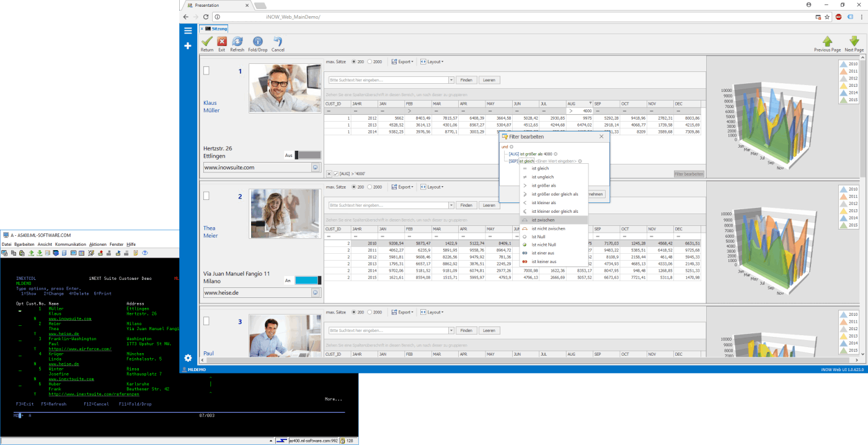Open the hamburger menu in the blue sidebar

(188, 30)
